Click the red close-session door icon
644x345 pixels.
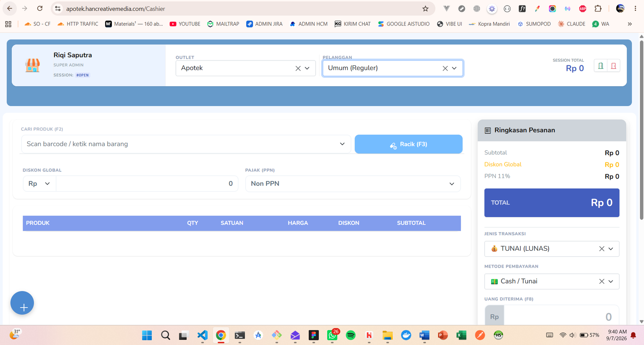pyautogui.click(x=613, y=66)
